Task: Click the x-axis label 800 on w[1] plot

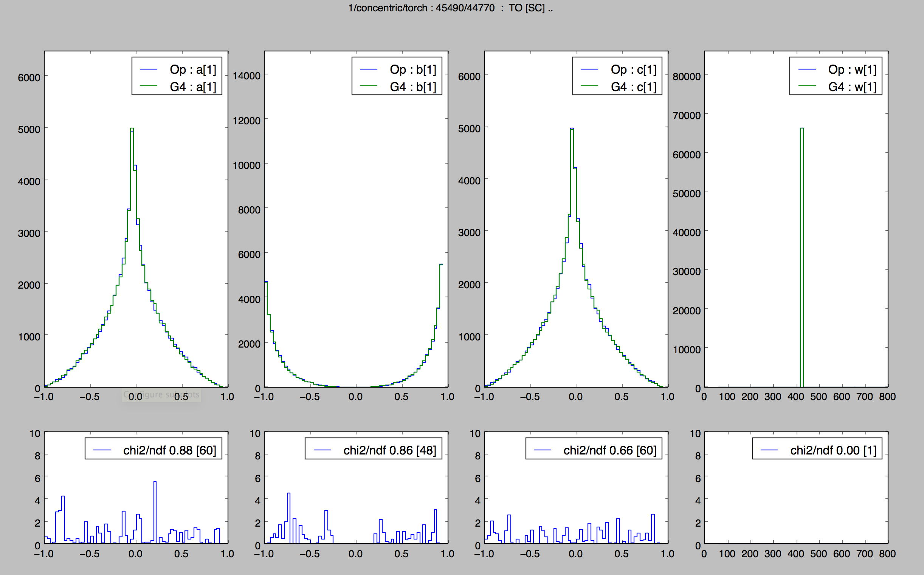Action: click(x=887, y=397)
